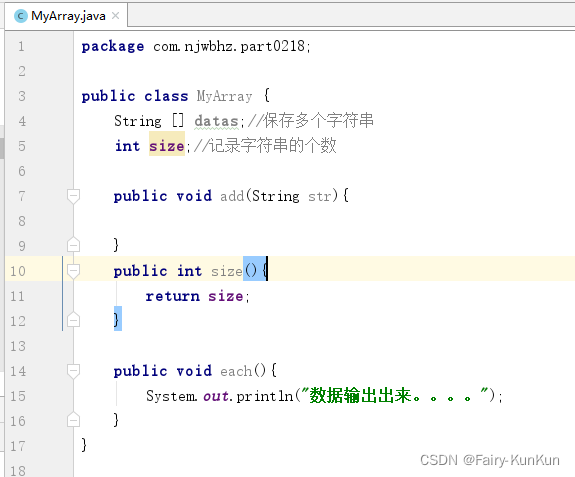This screenshot has height=477, width=575.
Task: Click the 'datas' field with warning underline
Action: point(216,121)
